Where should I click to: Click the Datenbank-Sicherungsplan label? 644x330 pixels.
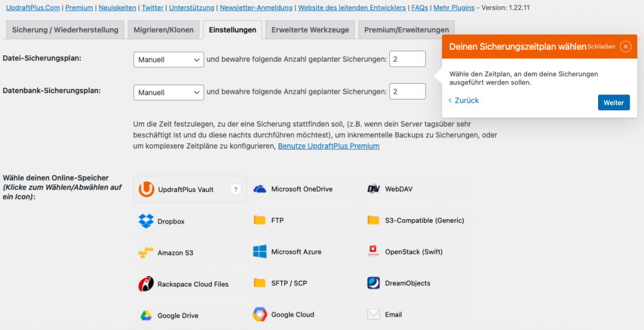(x=52, y=91)
